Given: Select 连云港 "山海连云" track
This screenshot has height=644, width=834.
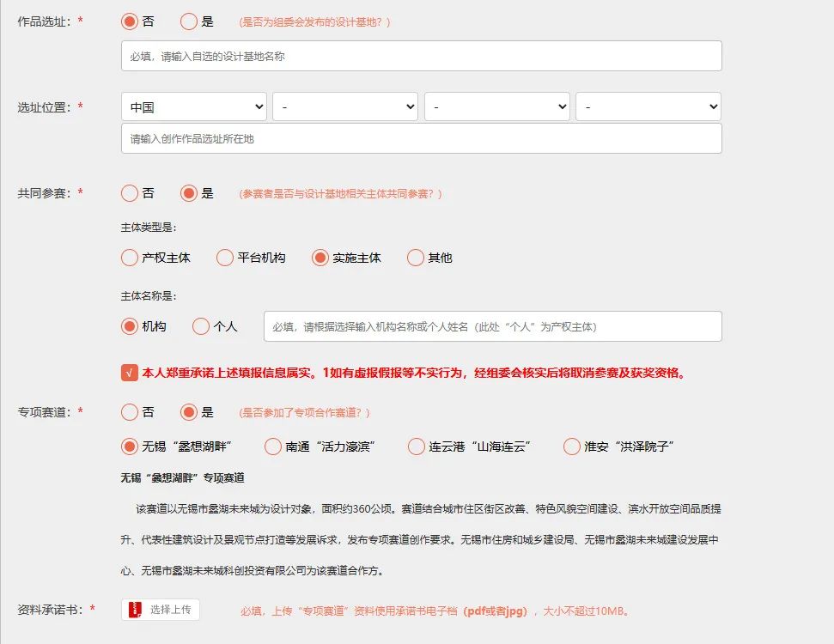Looking at the screenshot, I should click(x=417, y=447).
